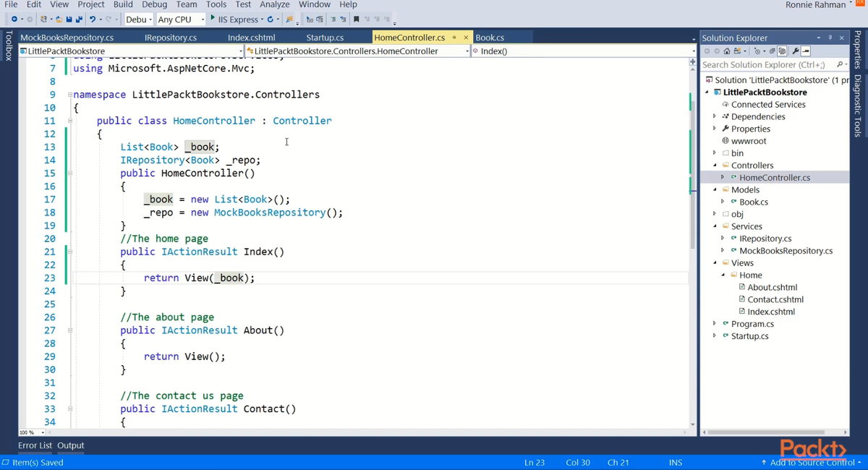
Task: Switch to the Index.cshtml editor tab
Action: pyautogui.click(x=251, y=38)
